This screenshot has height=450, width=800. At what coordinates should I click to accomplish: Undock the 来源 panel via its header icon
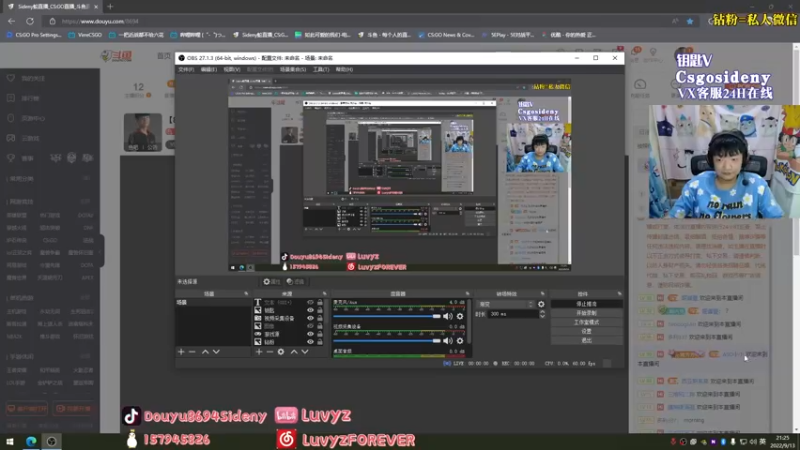[324, 294]
